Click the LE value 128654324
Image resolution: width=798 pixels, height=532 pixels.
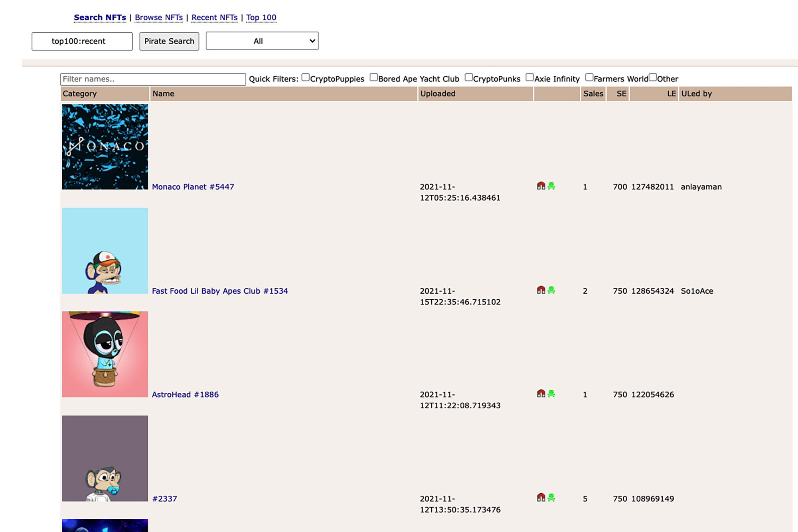coord(652,291)
